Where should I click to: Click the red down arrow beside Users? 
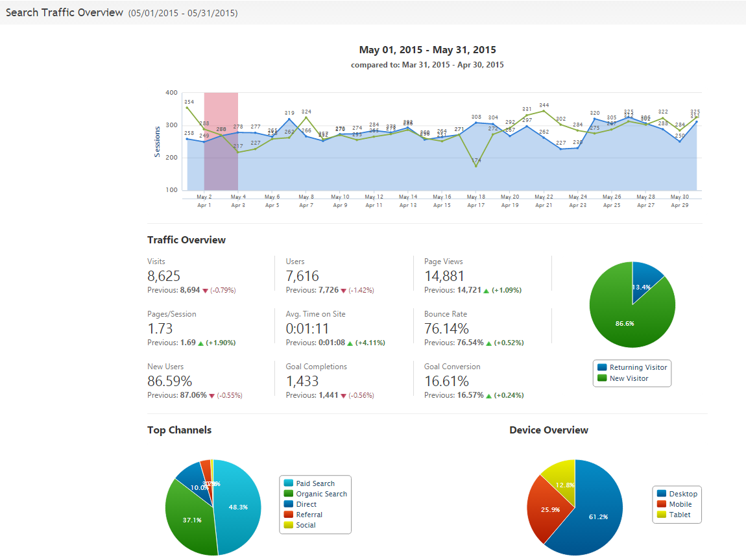pyautogui.click(x=344, y=291)
